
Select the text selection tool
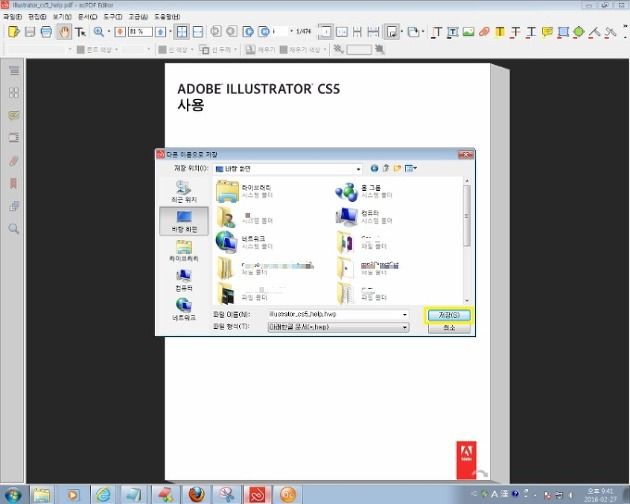coord(80,32)
